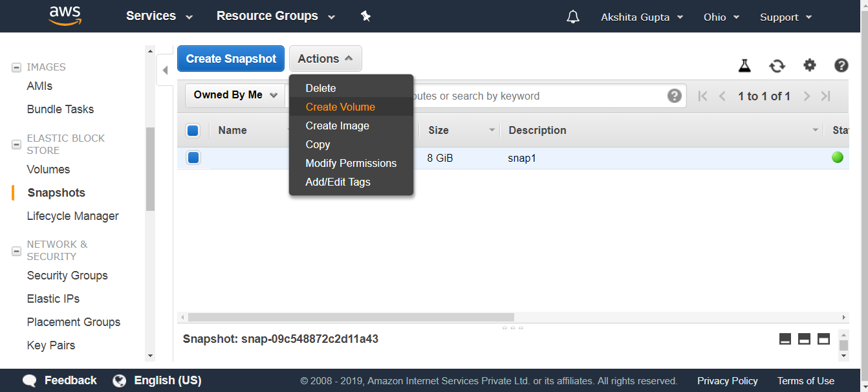
Task: Click the Feedback speech bubble icon
Action: point(30,380)
